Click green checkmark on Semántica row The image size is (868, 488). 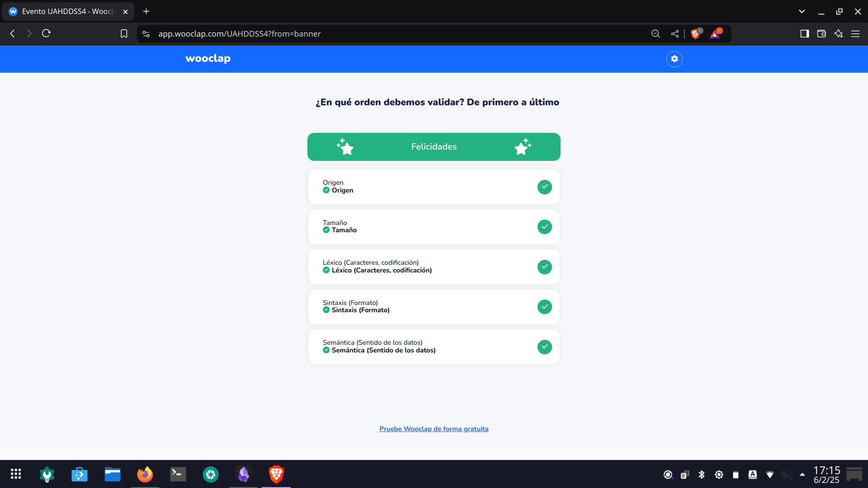click(544, 347)
